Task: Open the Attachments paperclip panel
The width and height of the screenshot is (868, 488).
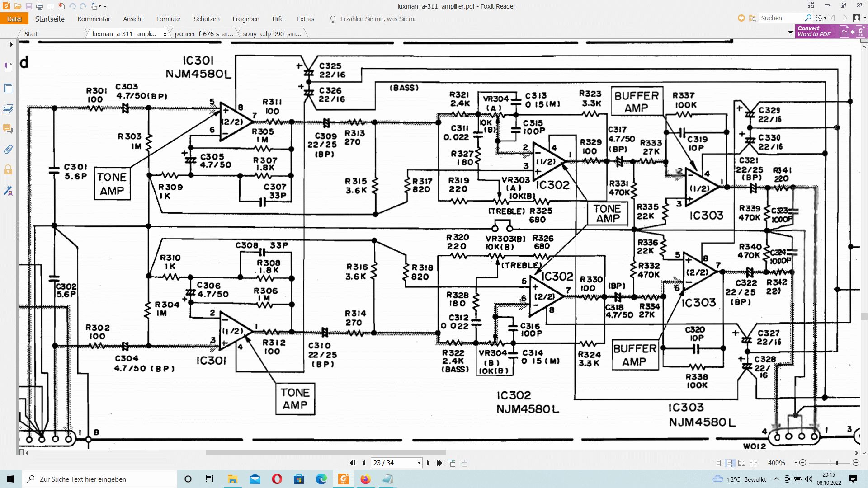Action: pyautogui.click(x=8, y=150)
